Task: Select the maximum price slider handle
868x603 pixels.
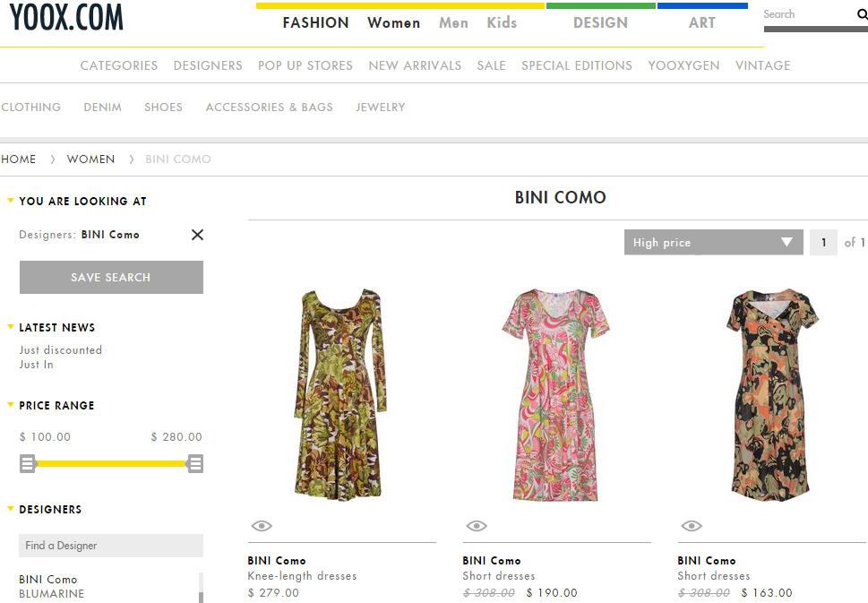Action: pos(195,463)
